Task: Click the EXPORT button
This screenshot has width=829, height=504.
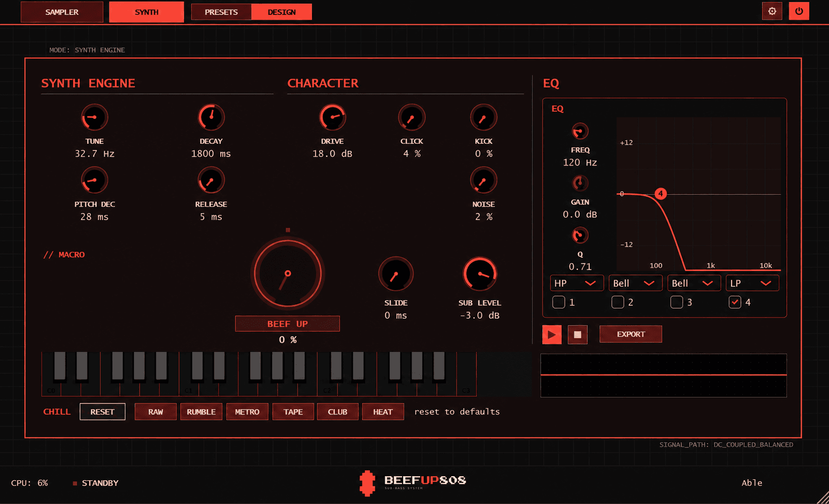Action: pyautogui.click(x=631, y=334)
